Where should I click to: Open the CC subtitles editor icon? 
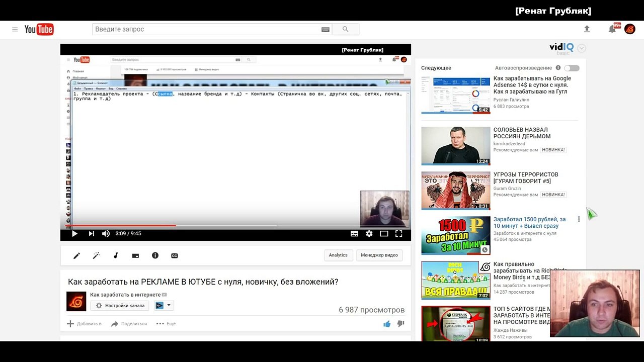[x=175, y=255]
